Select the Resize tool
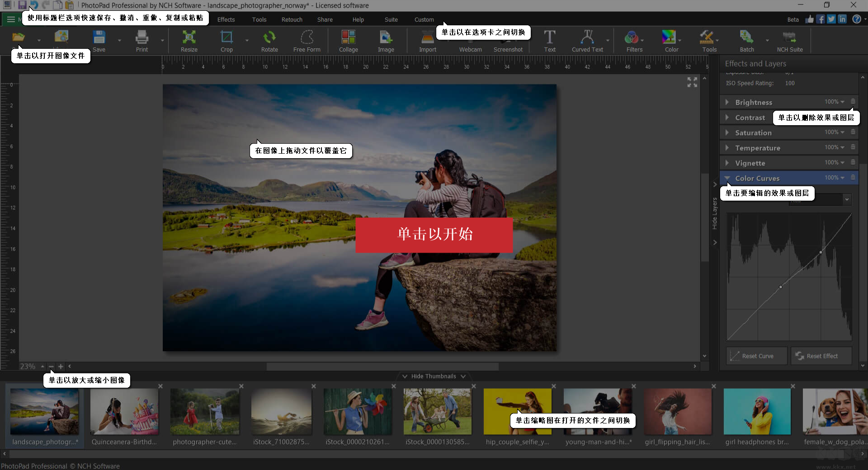868x470 pixels. (189, 41)
